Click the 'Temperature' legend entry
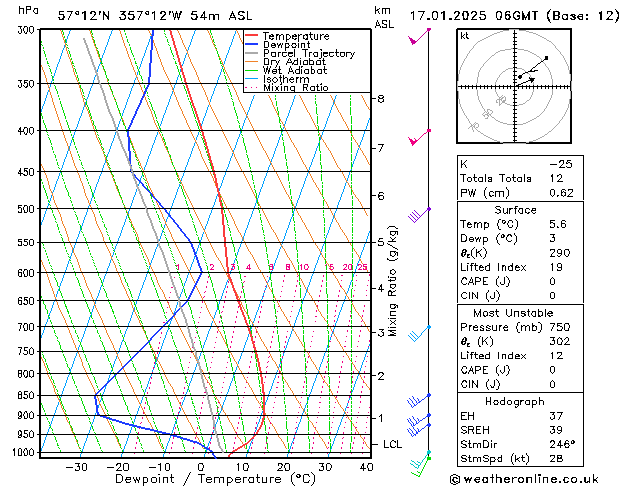 [287, 36]
